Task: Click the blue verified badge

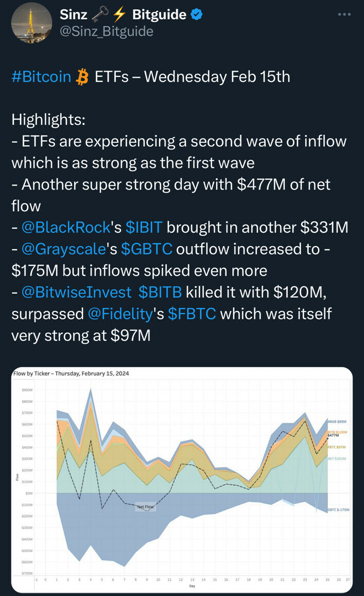Action: [x=197, y=14]
